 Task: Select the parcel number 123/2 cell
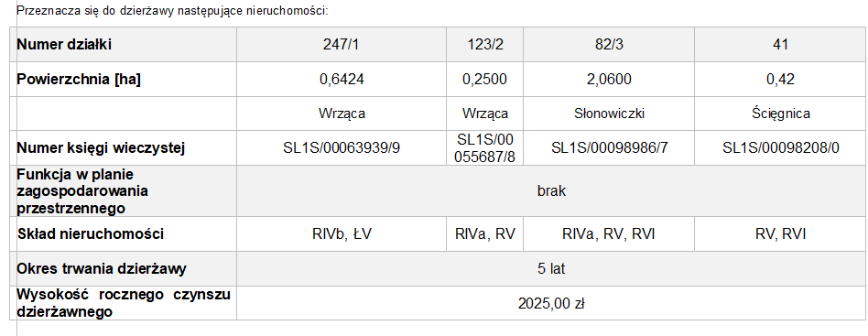[x=484, y=45]
